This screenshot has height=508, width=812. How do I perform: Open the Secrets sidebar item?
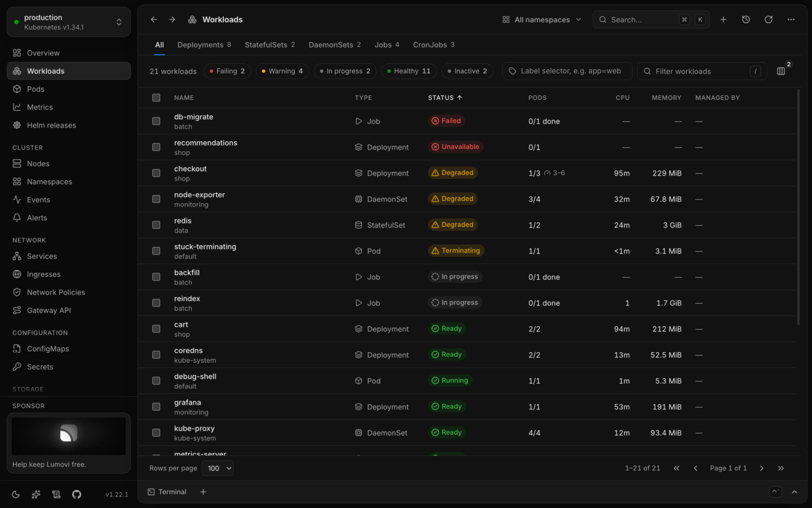click(69, 367)
